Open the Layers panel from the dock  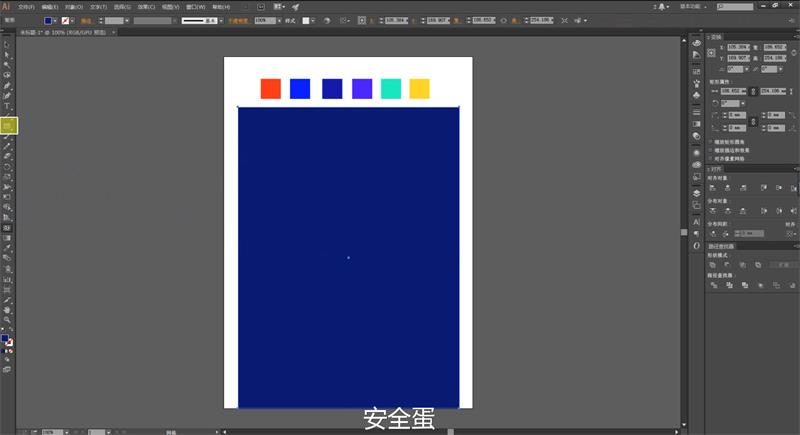pos(696,193)
